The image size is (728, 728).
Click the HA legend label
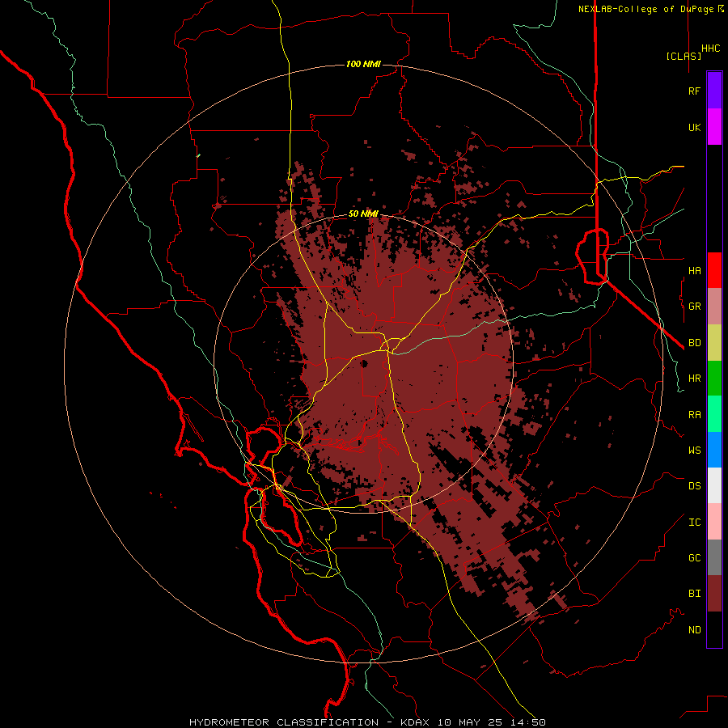pos(694,270)
